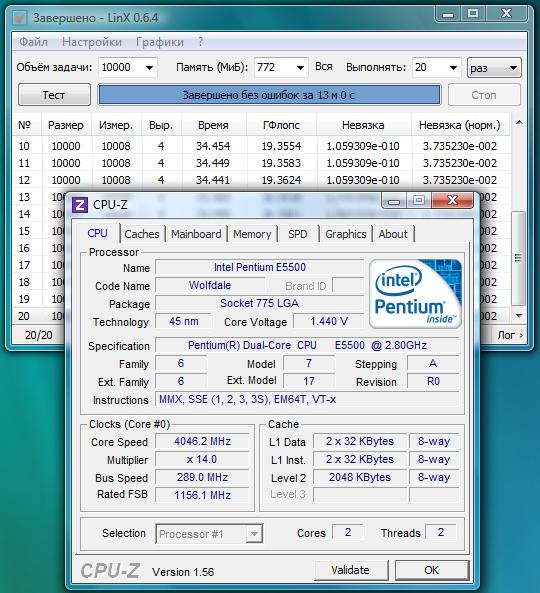
Task: Click the 1.440 V core voltage value
Action: (x=329, y=321)
